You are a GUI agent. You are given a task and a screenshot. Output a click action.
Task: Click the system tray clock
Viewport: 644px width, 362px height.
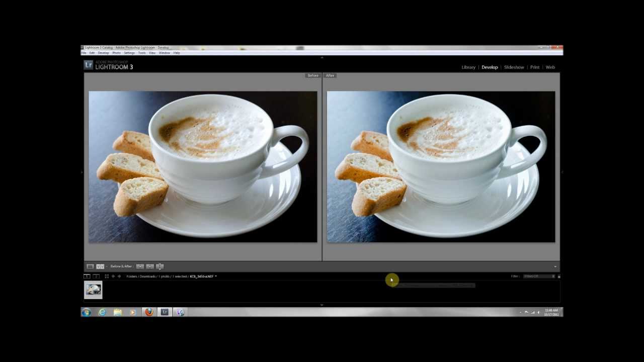tap(551, 312)
